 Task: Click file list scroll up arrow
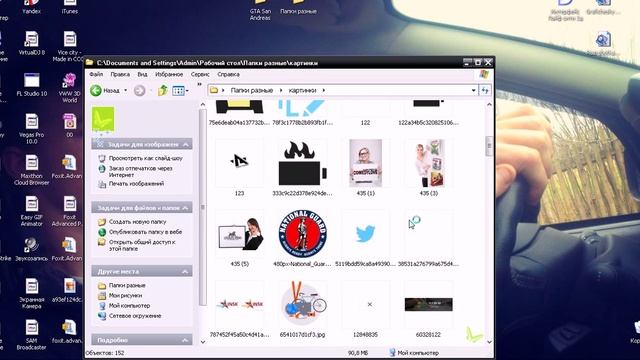489,104
